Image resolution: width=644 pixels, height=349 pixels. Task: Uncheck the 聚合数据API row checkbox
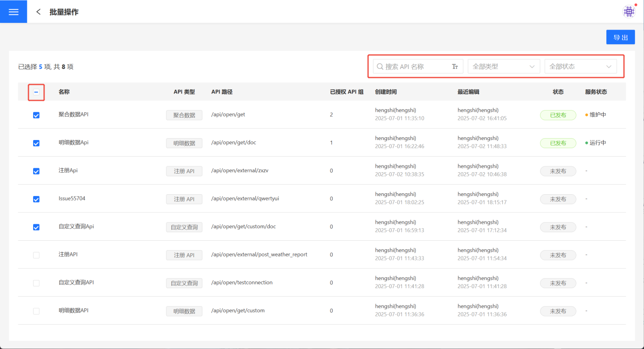coord(36,115)
